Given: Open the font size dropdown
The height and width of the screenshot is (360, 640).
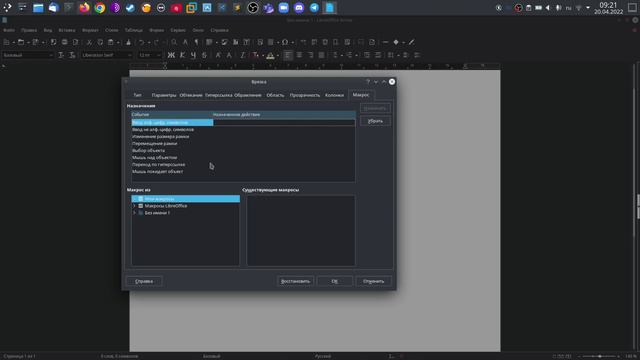Looking at the screenshot, I should coord(159,55).
